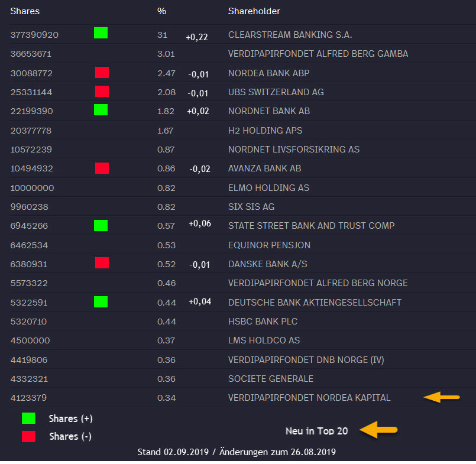This screenshot has width=476, height=464.
Task: Click the red indicator in DANSKE BANK row
Action: tap(102, 263)
